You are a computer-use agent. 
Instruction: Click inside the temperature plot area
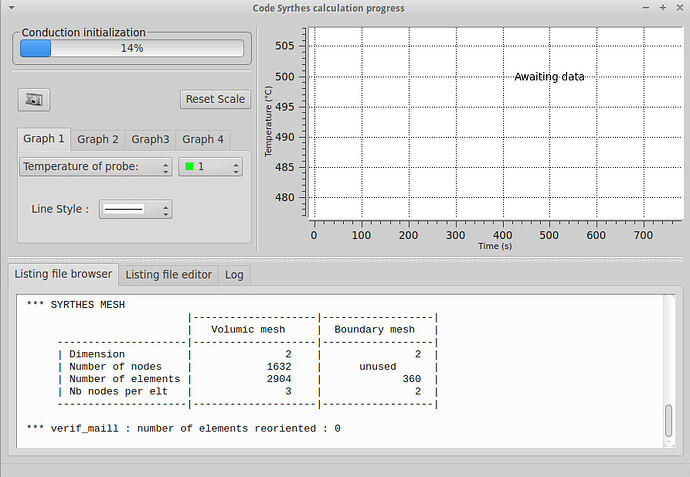coord(495,123)
